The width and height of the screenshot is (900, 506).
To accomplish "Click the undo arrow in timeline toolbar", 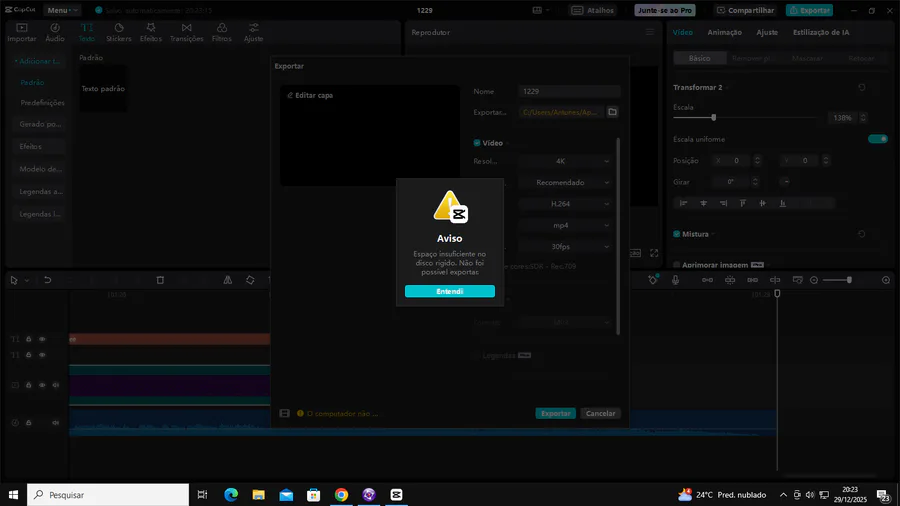I will (48, 280).
